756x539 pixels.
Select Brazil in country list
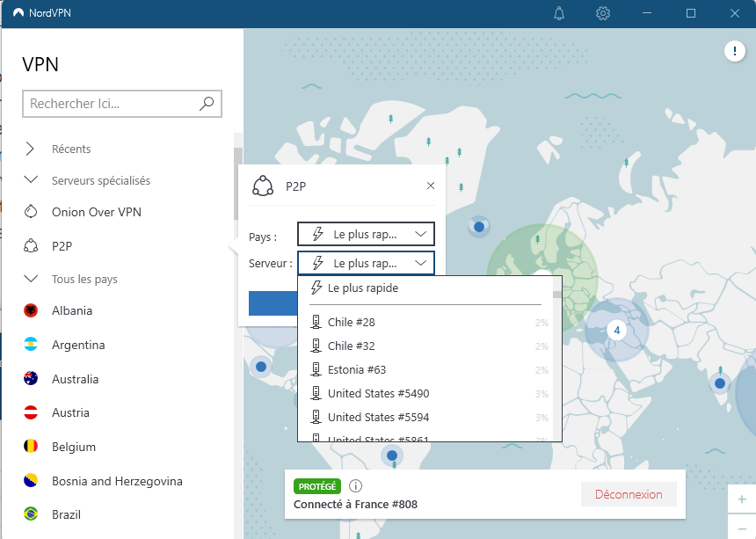tap(118, 514)
